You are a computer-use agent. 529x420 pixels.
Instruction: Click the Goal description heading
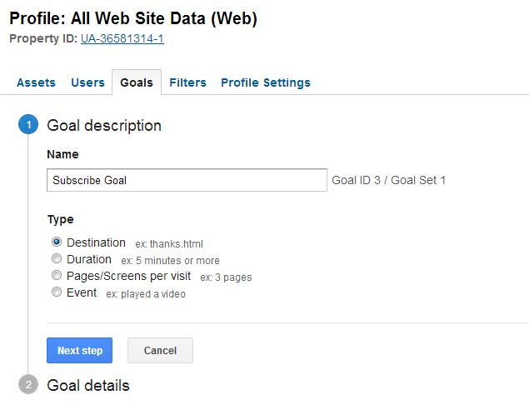(104, 126)
